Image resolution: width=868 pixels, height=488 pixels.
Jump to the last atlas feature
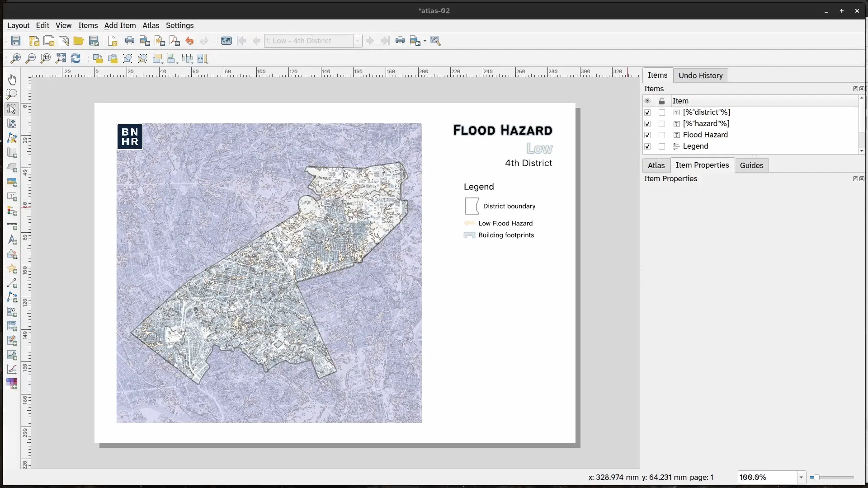tap(385, 41)
